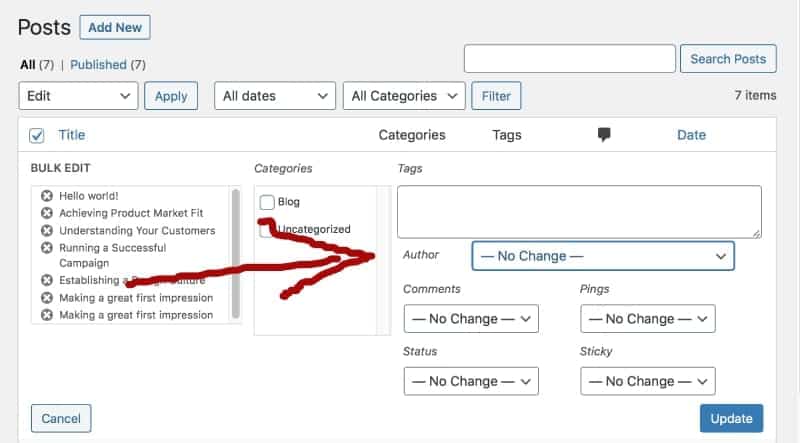Remove "Hello world!" from bulk edit list
Viewport: 800px width, 443px height.
pyautogui.click(x=46, y=196)
